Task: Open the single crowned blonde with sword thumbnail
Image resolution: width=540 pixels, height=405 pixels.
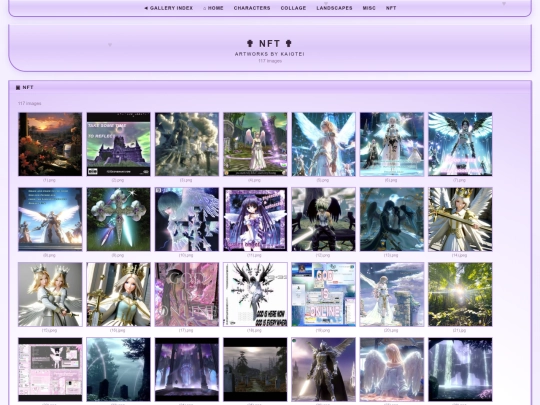Action: tap(118, 294)
